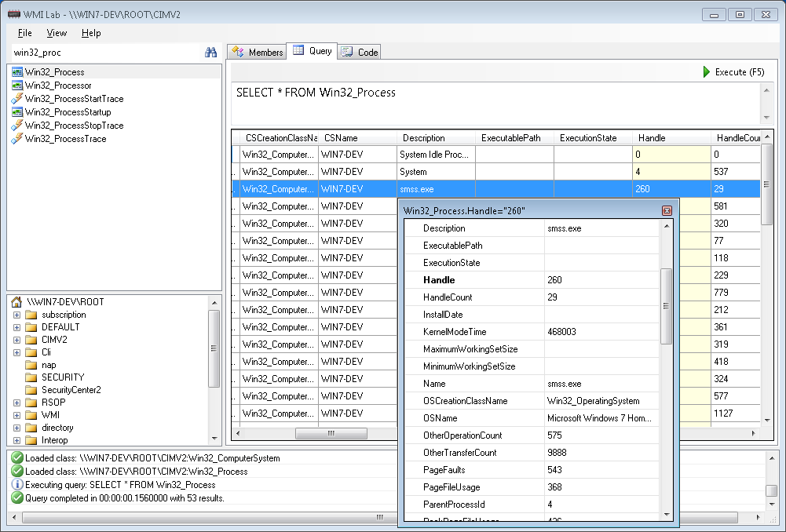Select the SECURITY namespace folder icon
This screenshot has height=532, width=786.
31,377
